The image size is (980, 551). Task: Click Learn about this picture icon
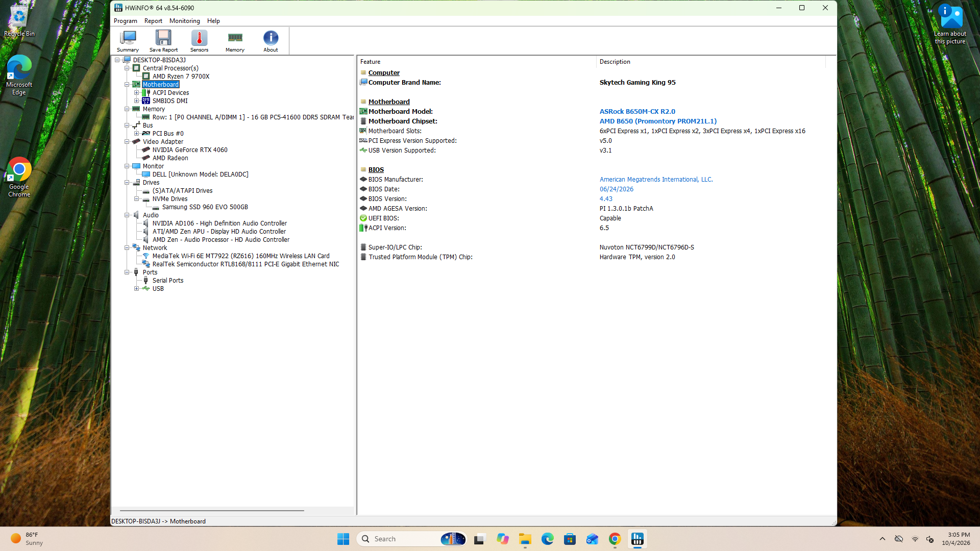[950, 24]
